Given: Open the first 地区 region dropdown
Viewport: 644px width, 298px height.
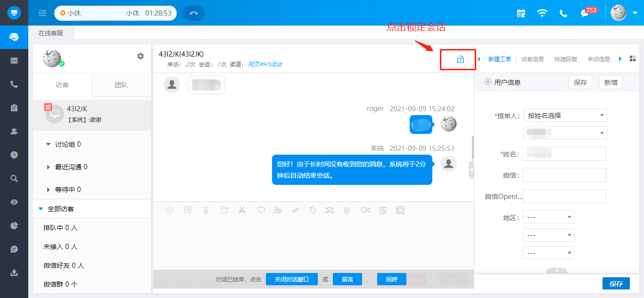Looking at the screenshot, I should pos(549,217).
